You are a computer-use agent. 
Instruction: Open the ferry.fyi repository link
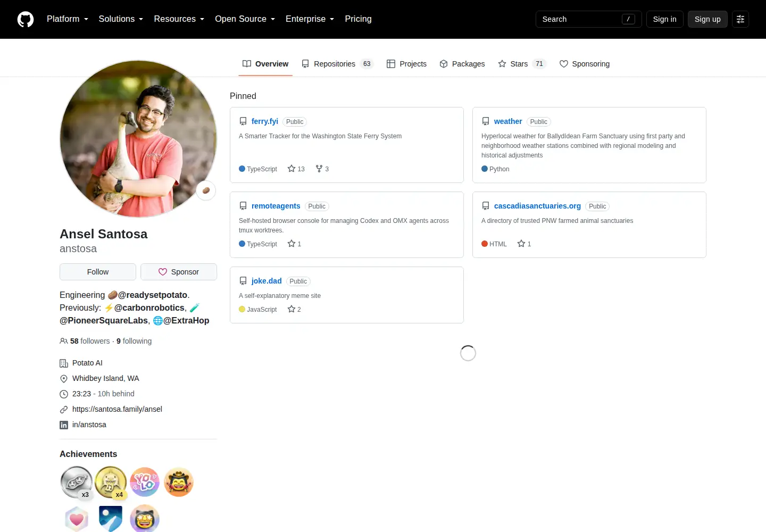point(265,121)
